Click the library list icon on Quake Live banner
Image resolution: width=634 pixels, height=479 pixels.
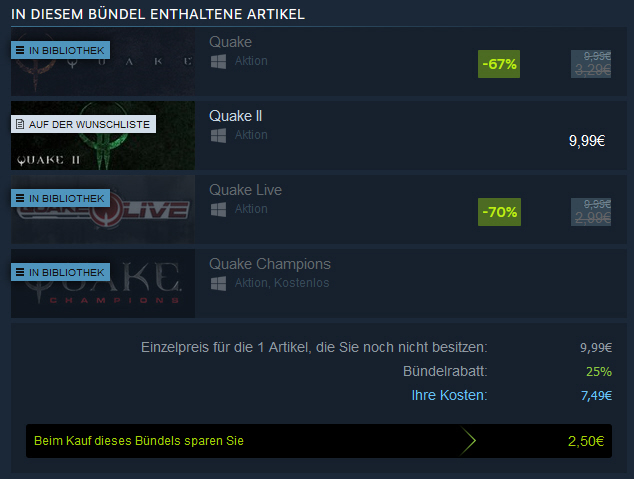20,198
